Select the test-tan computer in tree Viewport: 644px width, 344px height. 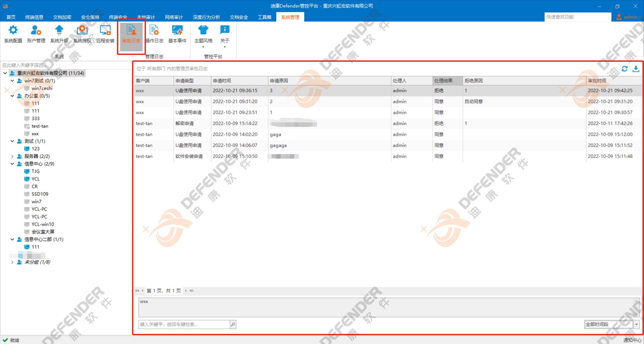[x=40, y=126]
